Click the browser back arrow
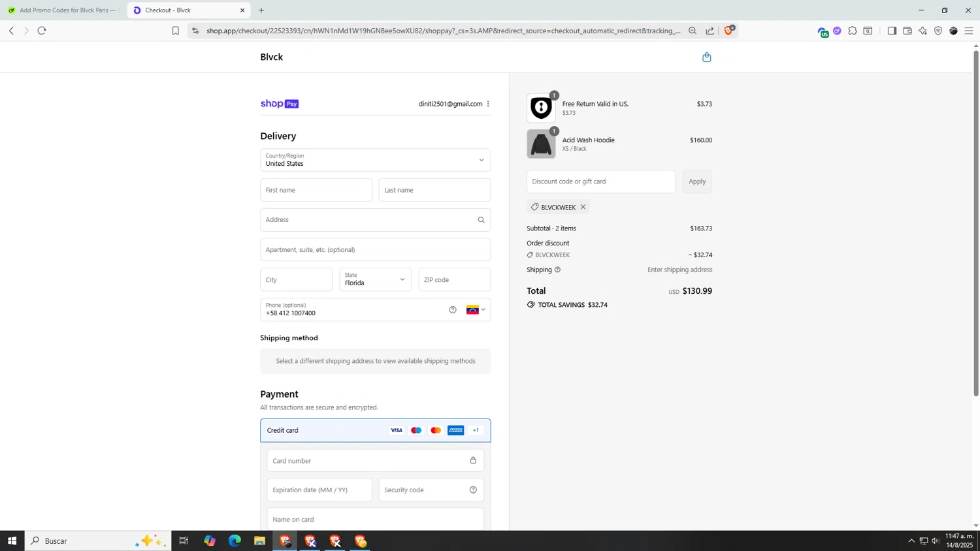This screenshot has height=551, width=980. click(11, 31)
